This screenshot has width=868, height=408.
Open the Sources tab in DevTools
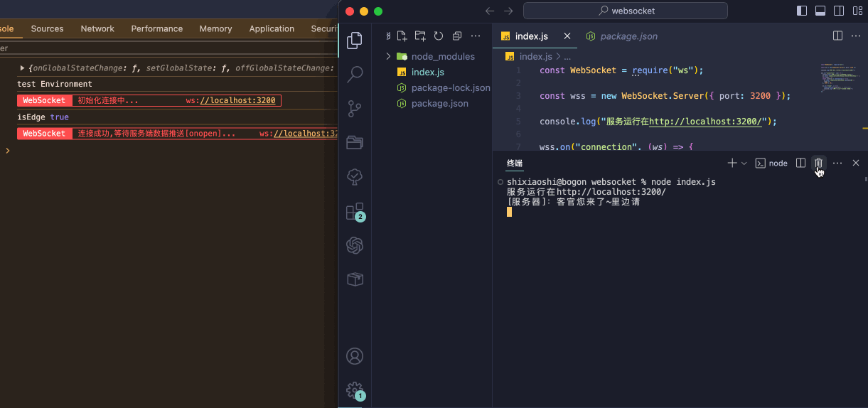(x=47, y=28)
